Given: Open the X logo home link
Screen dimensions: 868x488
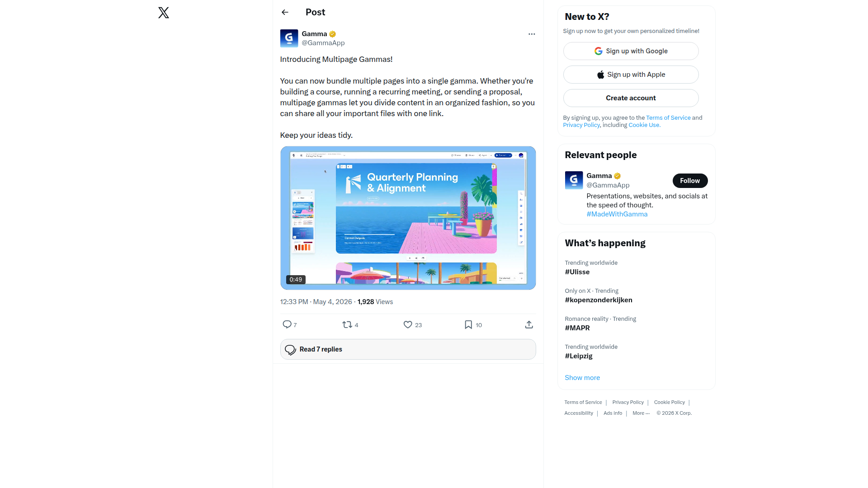Looking at the screenshot, I should pyautogui.click(x=164, y=13).
